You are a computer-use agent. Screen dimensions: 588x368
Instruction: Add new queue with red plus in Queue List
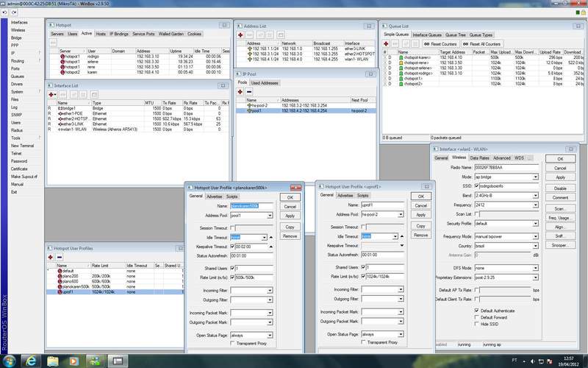click(x=387, y=43)
